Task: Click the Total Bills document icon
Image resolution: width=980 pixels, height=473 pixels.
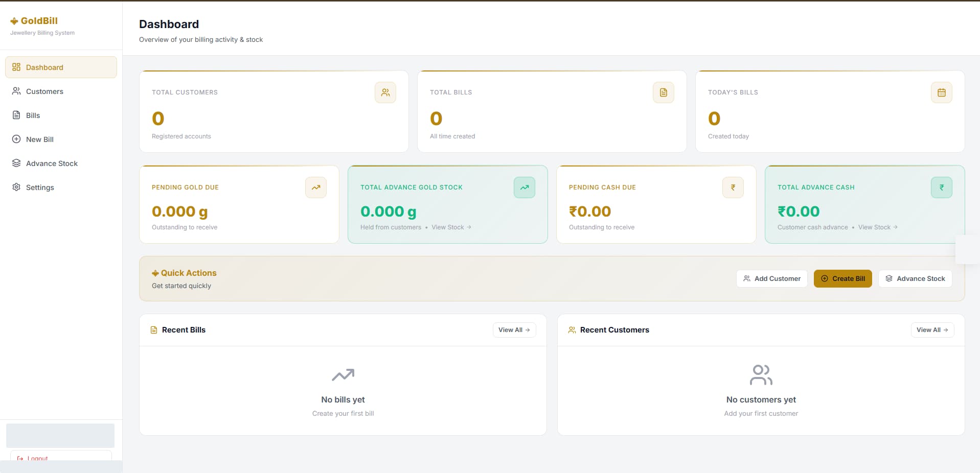Action: pos(664,92)
